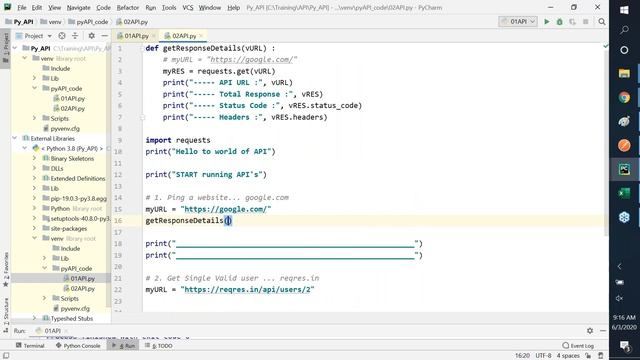Open the File menu
The height and width of the screenshot is (360, 640).
(22, 8)
